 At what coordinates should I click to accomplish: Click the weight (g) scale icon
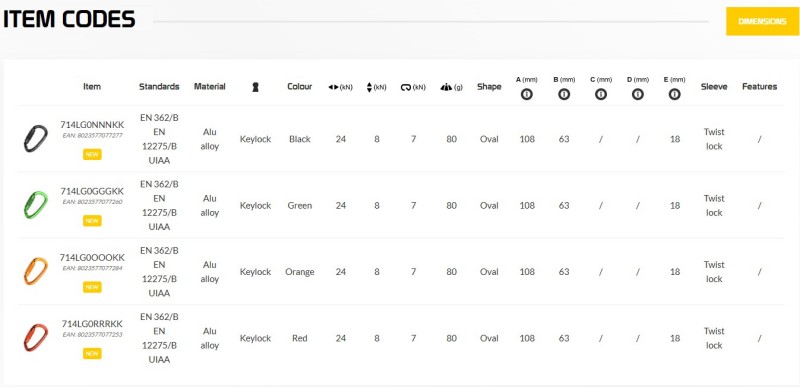[446, 87]
